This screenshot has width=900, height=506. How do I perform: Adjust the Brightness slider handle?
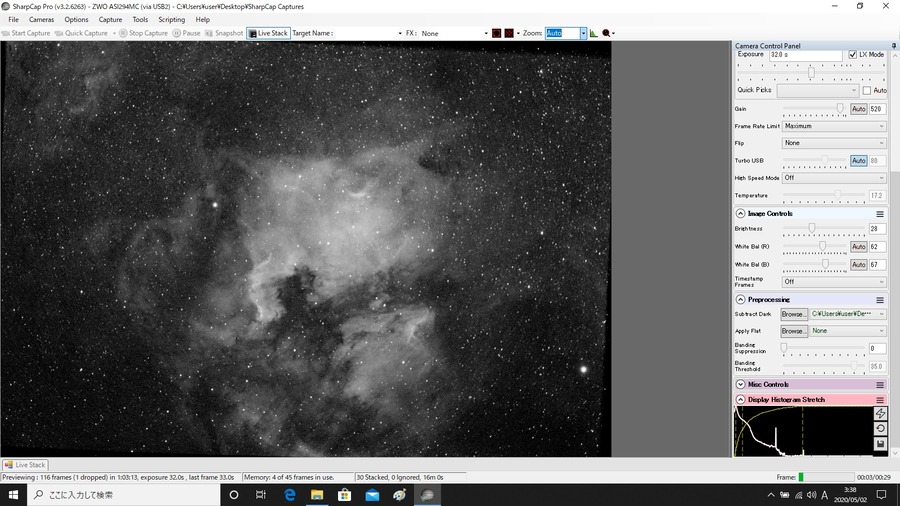[812, 228]
